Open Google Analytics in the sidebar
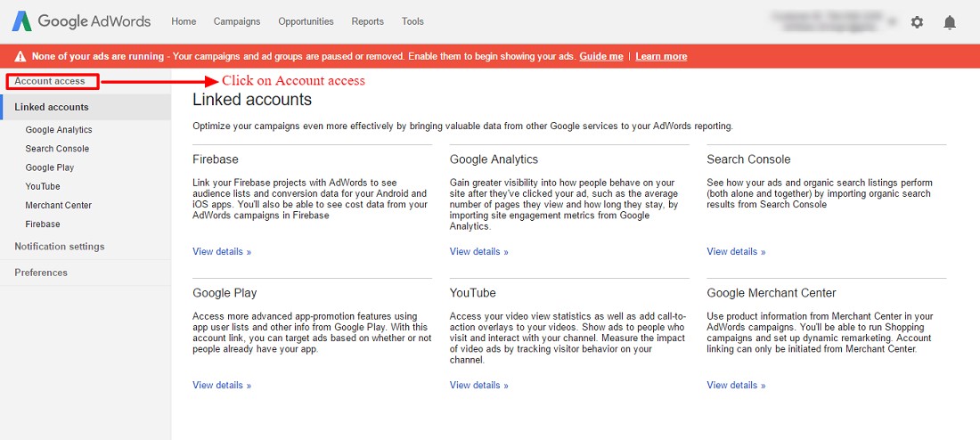This screenshot has height=440, width=980. [59, 130]
